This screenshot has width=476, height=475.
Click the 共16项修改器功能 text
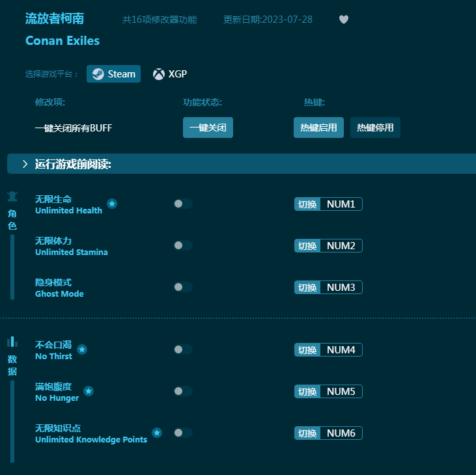click(160, 20)
